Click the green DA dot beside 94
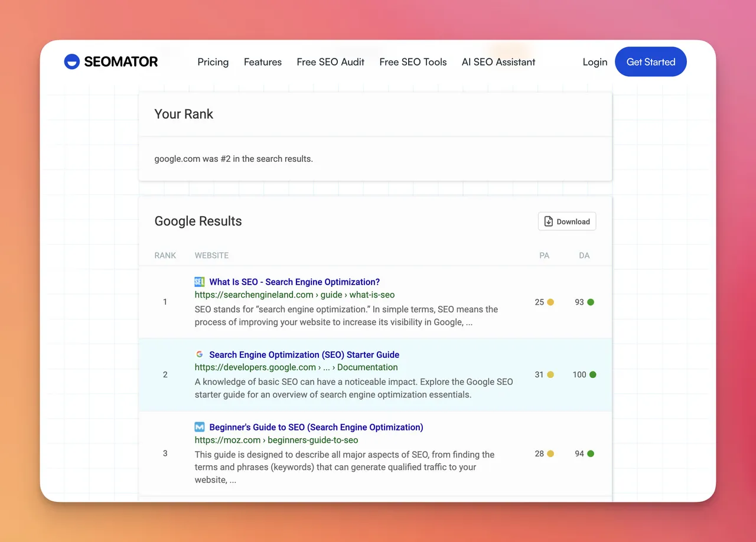 tap(591, 453)
